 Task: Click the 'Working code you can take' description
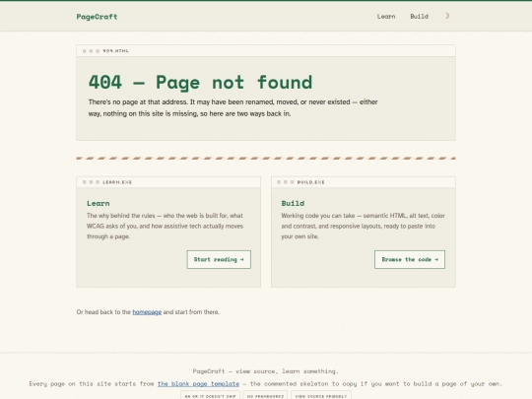click(x=363, y=226)
